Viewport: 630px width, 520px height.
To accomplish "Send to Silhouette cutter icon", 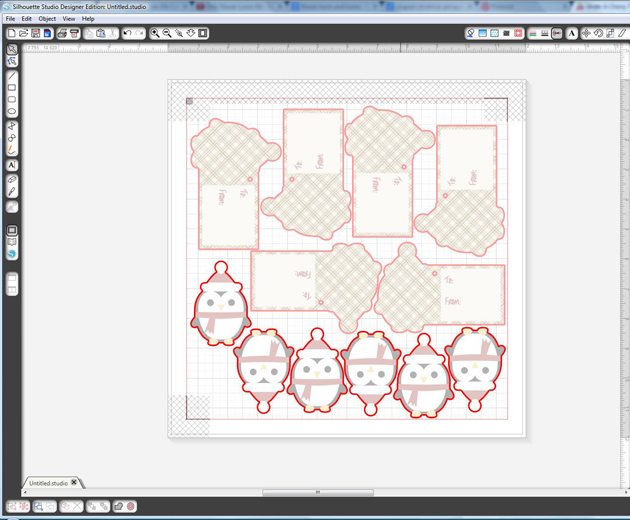I will (74, 33).
